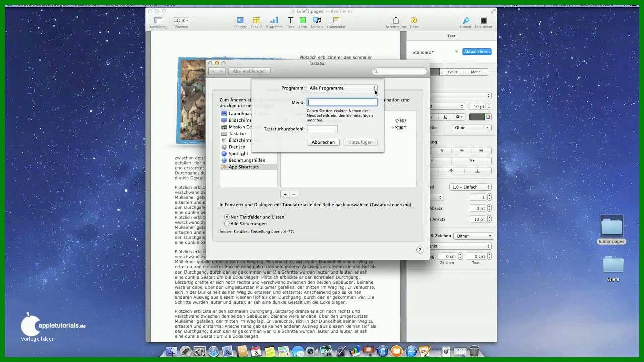
Task: Select 'Dienste' in the shortcut list
Action: (249, 147)
